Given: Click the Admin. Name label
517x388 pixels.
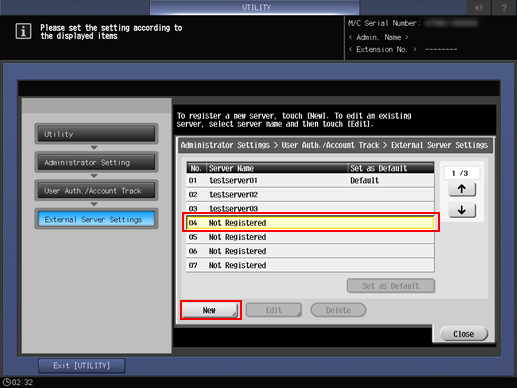Looking at the screenshot, I should (x=379, y=37).
